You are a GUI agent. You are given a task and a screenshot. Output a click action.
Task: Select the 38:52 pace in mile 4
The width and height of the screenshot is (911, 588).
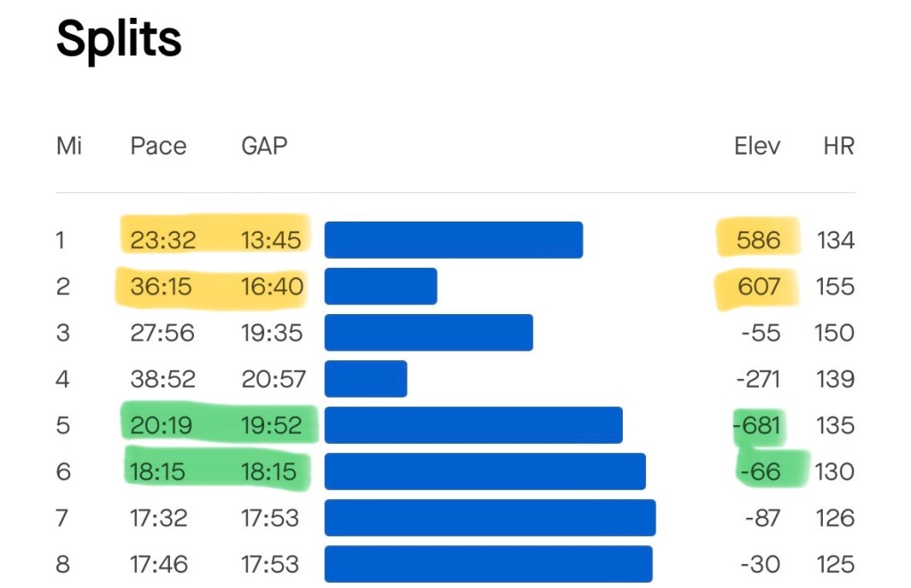click(163, 379)
